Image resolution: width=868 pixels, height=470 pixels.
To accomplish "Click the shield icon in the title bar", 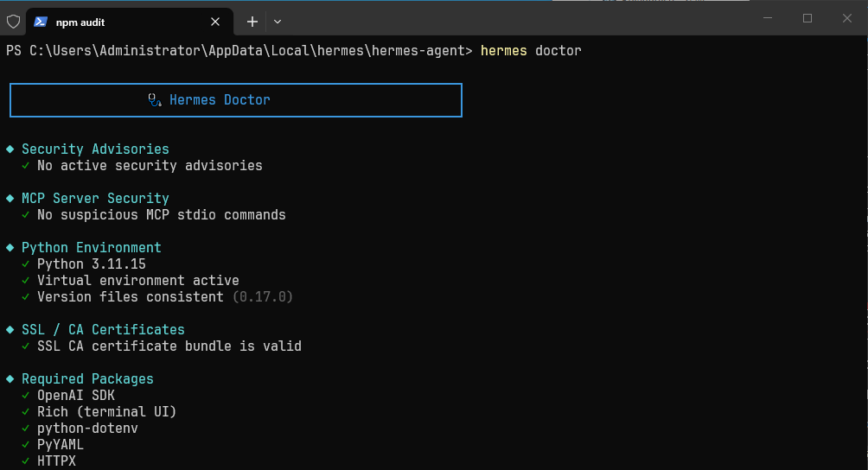I will (13, 22).
